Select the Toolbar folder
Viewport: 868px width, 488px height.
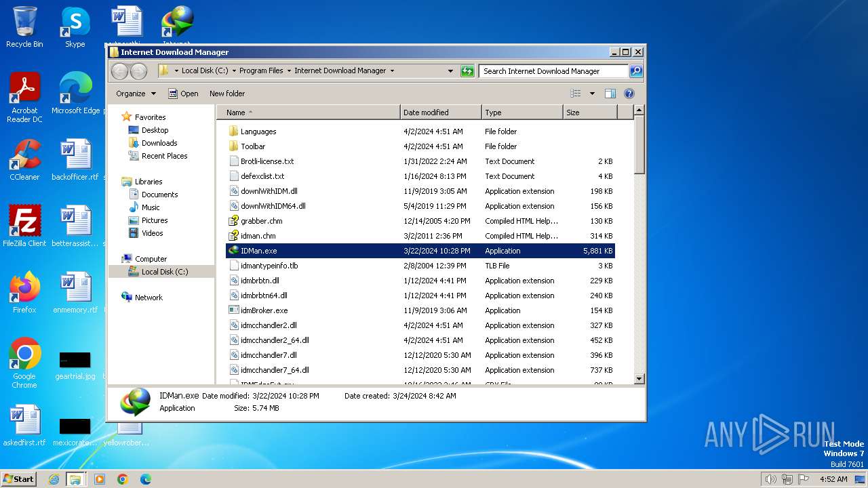(420, 146)
